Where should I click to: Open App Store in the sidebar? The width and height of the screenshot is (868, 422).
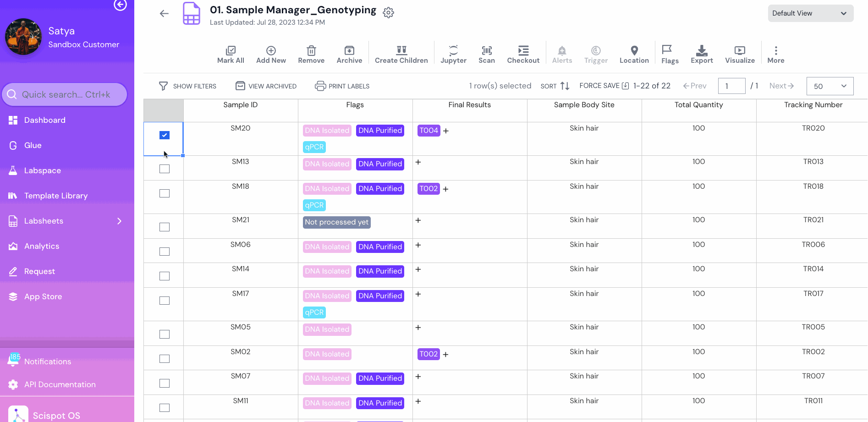(43, 296)
